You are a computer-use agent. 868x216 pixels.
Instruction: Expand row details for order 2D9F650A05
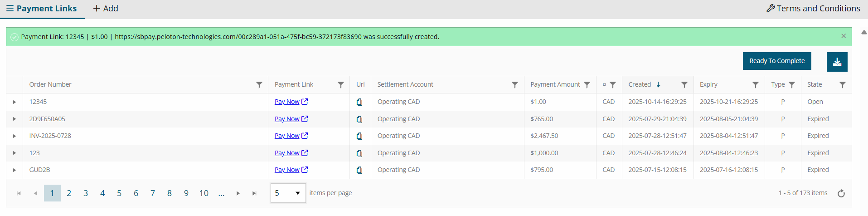coord(15,119)
